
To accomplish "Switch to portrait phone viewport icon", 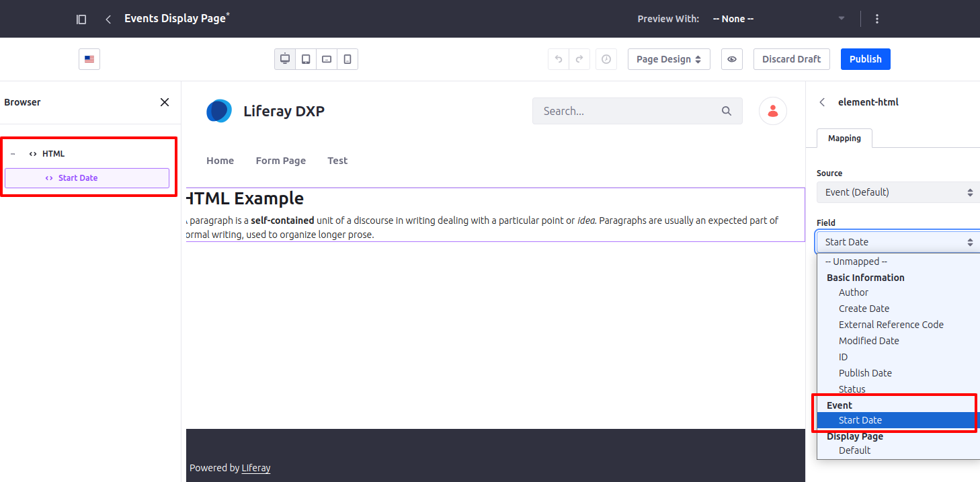I will (x=348, y=59).
